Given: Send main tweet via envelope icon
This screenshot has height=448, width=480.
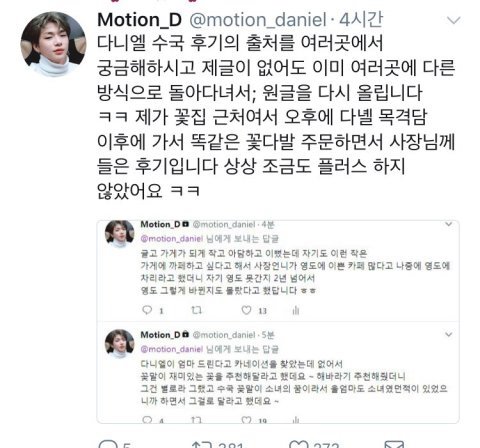Looking at the screenshot, I should point(394,445).
